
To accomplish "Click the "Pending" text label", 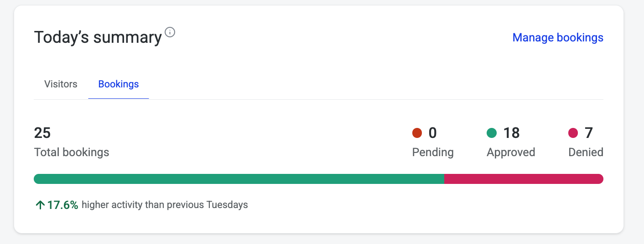I will click(433, 152).
